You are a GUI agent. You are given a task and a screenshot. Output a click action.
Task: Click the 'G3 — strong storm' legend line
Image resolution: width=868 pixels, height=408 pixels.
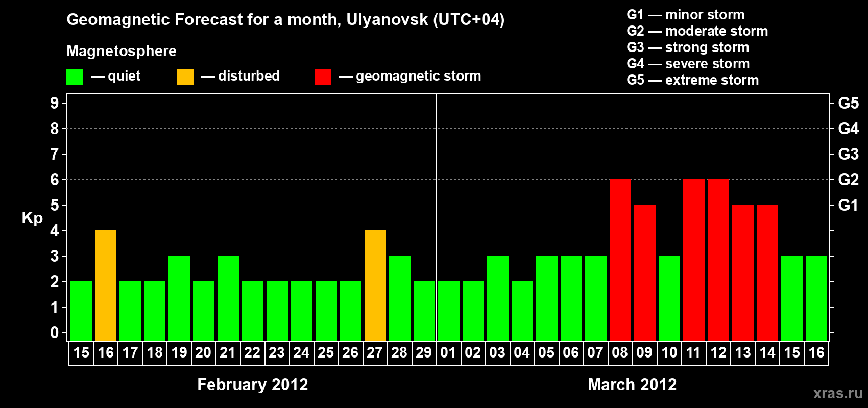(688, 47)
